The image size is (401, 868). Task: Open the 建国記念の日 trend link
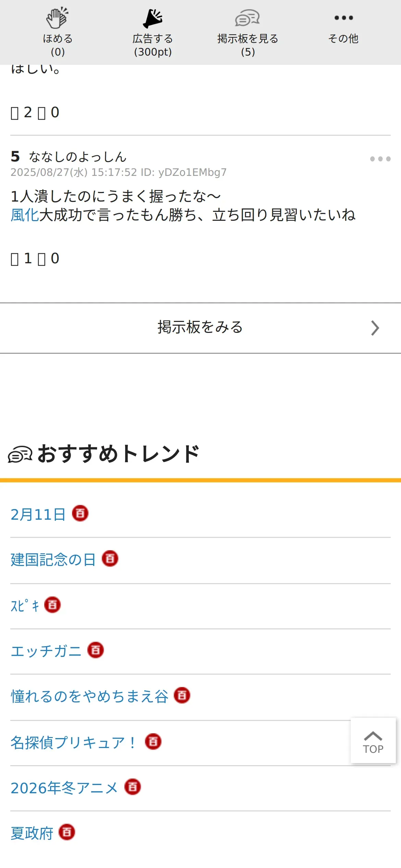pos(53,559)
